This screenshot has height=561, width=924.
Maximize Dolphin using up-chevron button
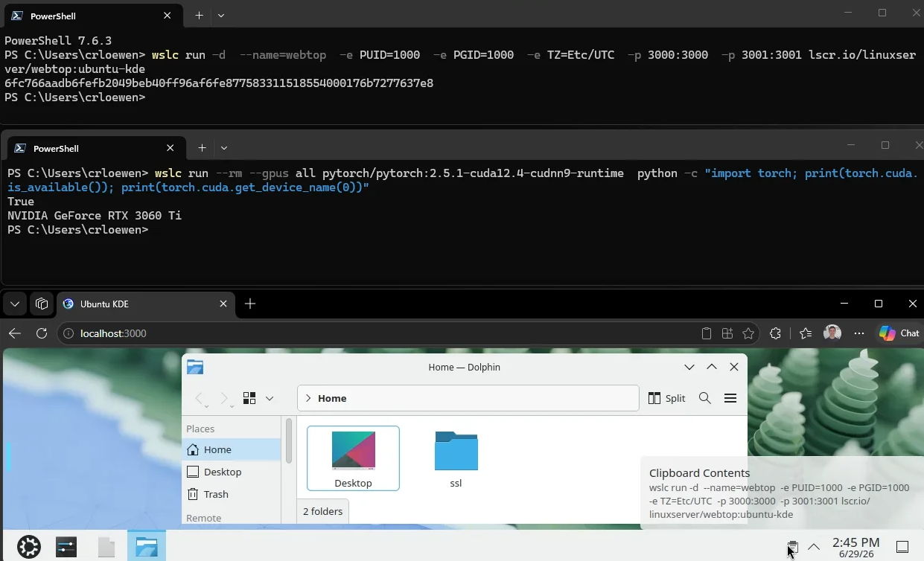(712, 367)
